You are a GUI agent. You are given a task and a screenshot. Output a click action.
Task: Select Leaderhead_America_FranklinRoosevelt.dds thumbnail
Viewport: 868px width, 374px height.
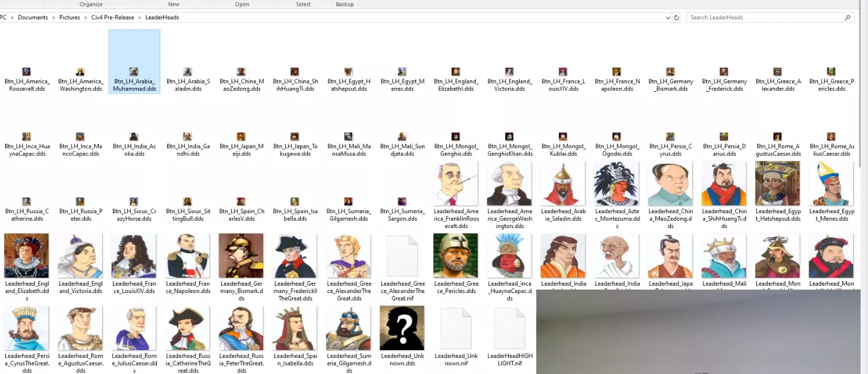456,184
